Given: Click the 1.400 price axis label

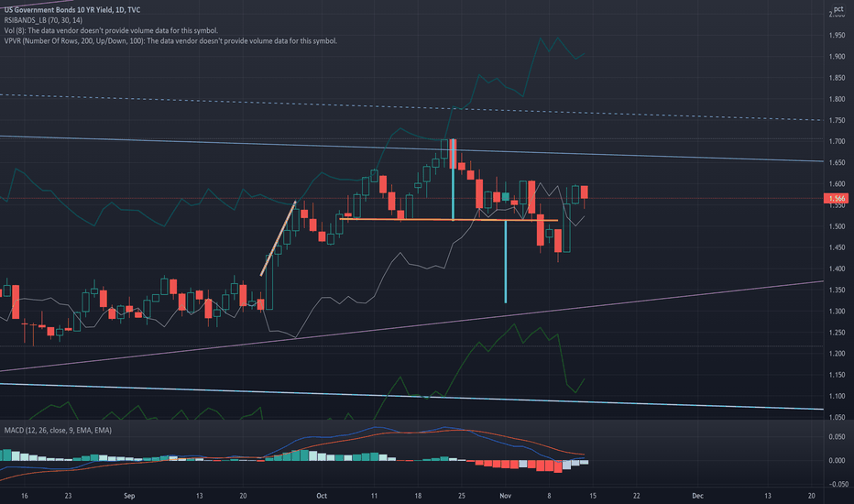Looking at the screenshot, I should (x=838, y=269).
